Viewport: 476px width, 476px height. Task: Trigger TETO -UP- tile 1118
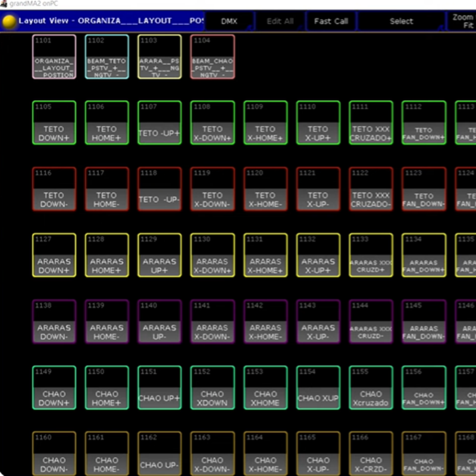[x=159, y=189]
